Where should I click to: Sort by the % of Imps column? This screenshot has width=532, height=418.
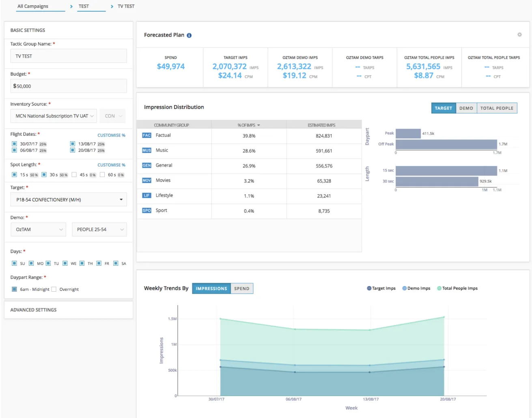[249, 125]
